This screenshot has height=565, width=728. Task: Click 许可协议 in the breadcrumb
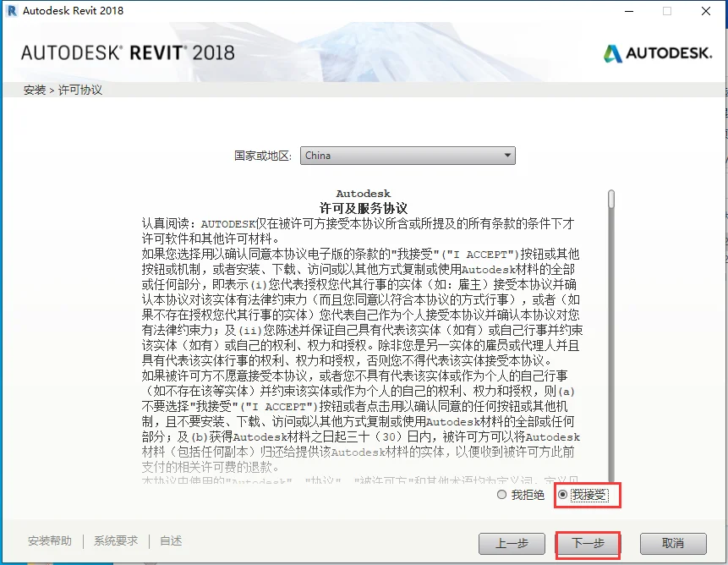[x=79, y=90]
